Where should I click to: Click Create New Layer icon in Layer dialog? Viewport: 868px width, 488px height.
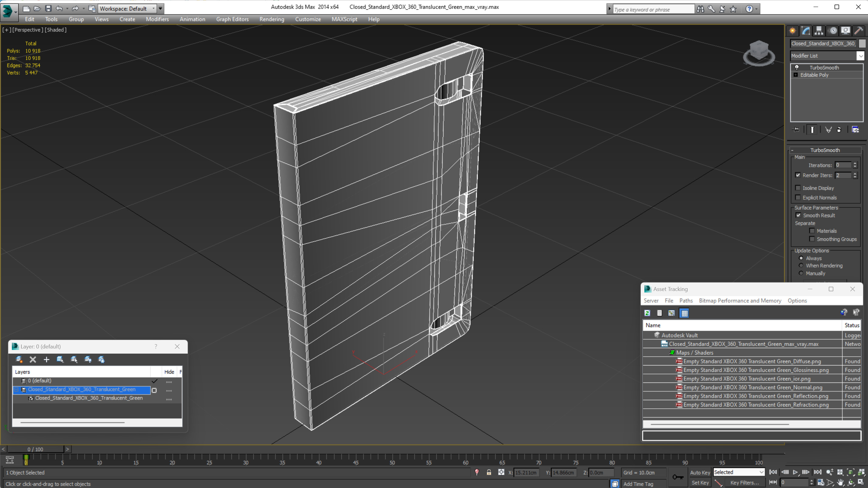pos(19,359)
